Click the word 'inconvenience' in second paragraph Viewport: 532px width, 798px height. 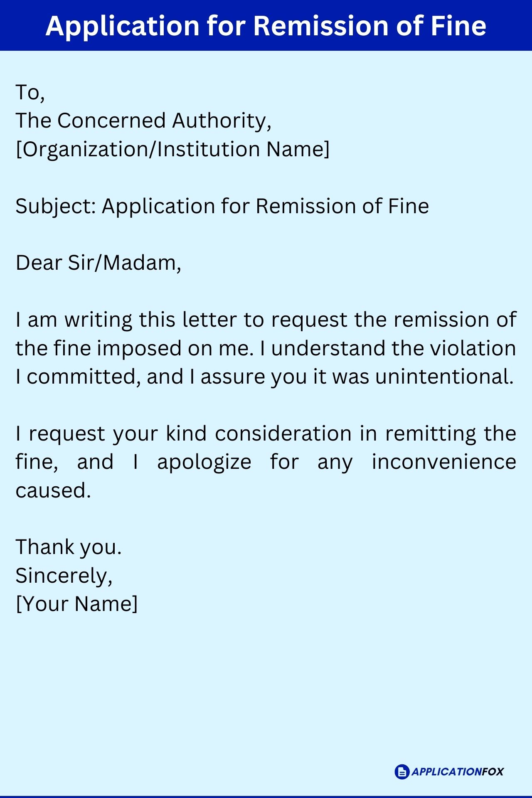click(444, 462)
